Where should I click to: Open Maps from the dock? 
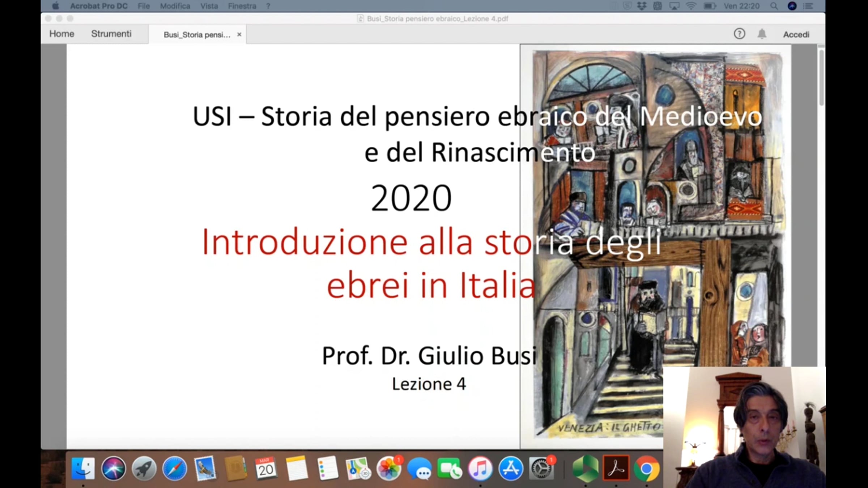coord(358,469)
